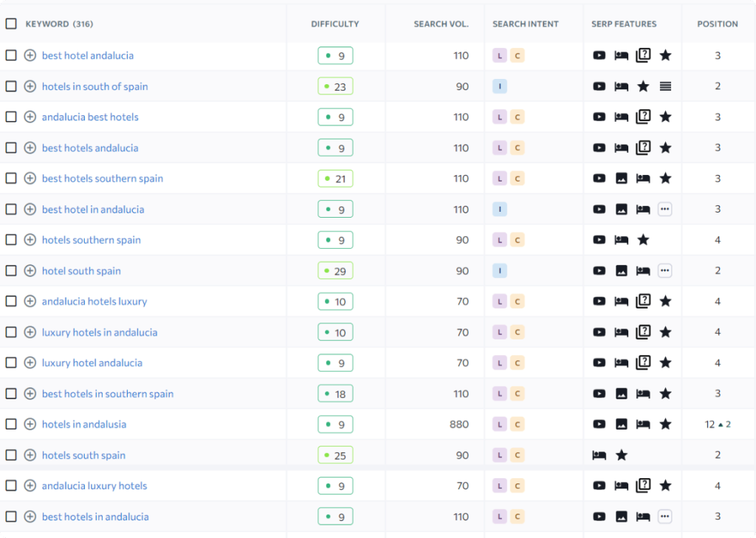Open the 'andalucia luxury hotels' keyword link
The width and height of the screenshot is (756, 538).
[94, 486]
